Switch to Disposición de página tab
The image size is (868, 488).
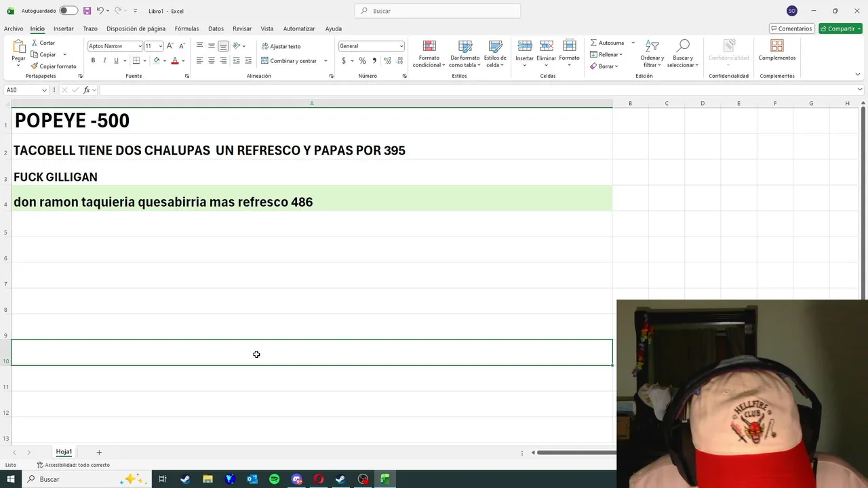(x=136, y=28)
